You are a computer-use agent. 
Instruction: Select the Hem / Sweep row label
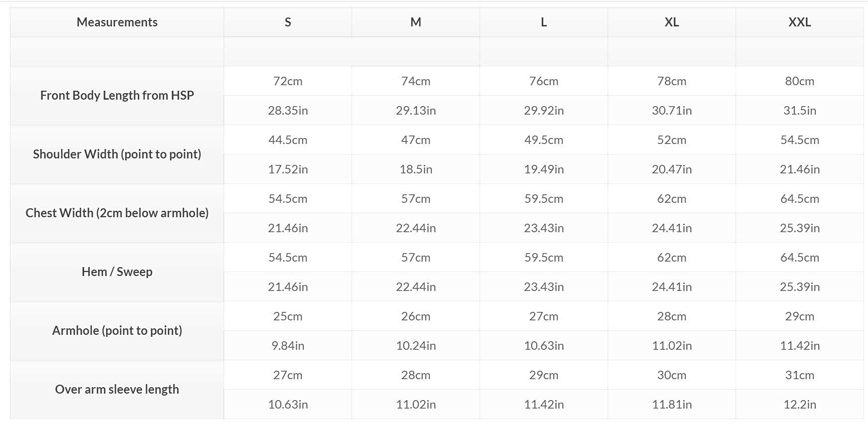[117, 272]
